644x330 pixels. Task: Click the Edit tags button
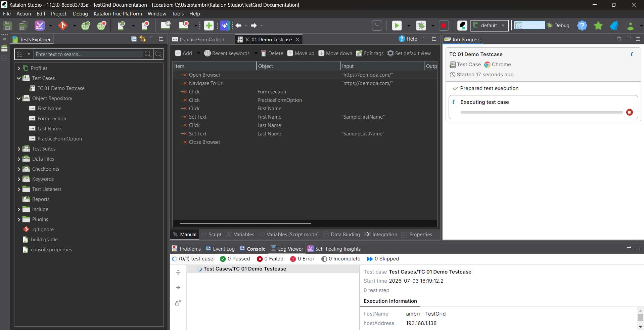click(370, 53)
